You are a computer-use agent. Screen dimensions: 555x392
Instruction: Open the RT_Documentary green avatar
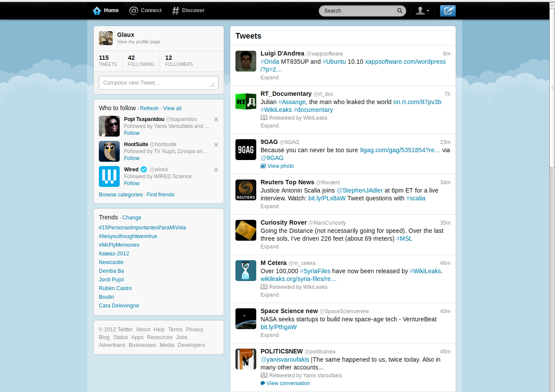246,101
